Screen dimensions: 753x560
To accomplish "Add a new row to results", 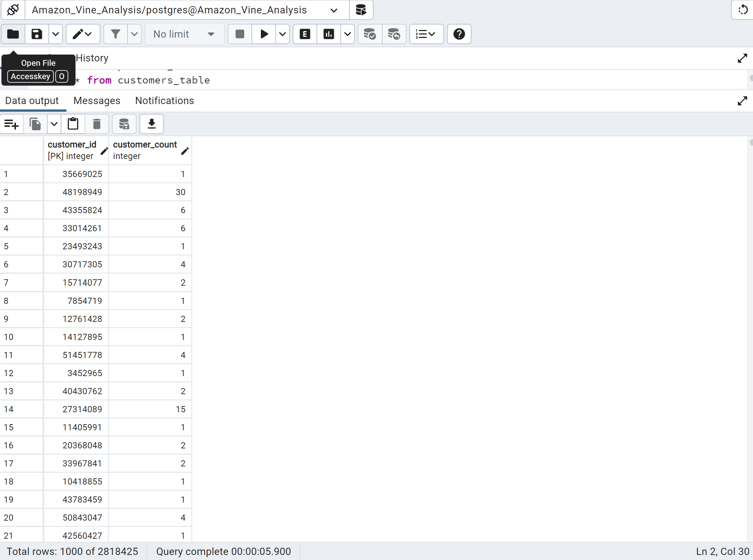I will (11, 124).
